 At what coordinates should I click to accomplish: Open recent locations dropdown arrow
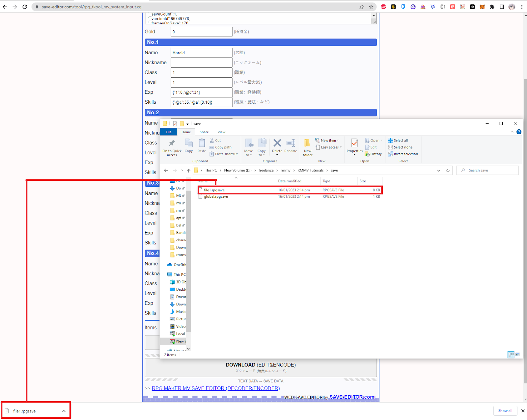182,170
